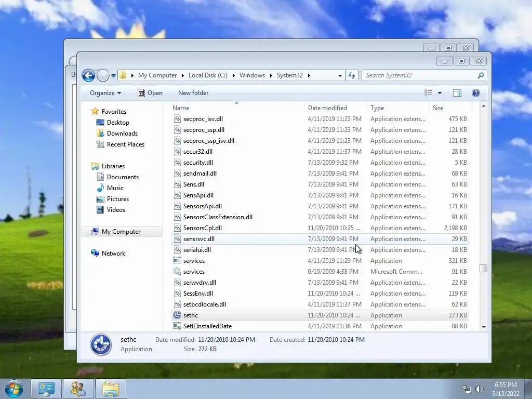Select services Microsoft Common Console gear icon
Image resolution: width=532 pixels, height=399 pixels.
[177, 271]
